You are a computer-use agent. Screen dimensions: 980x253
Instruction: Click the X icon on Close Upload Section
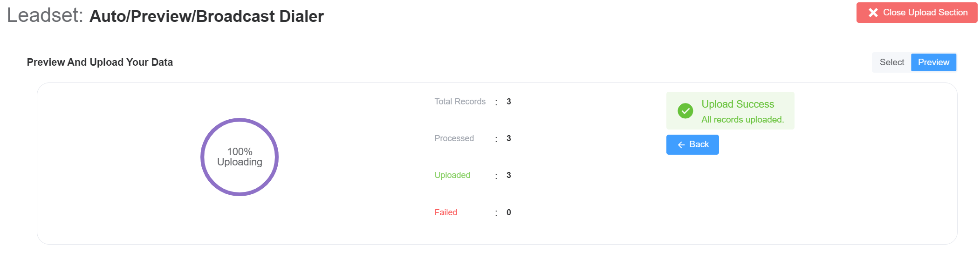click(873, 13)
